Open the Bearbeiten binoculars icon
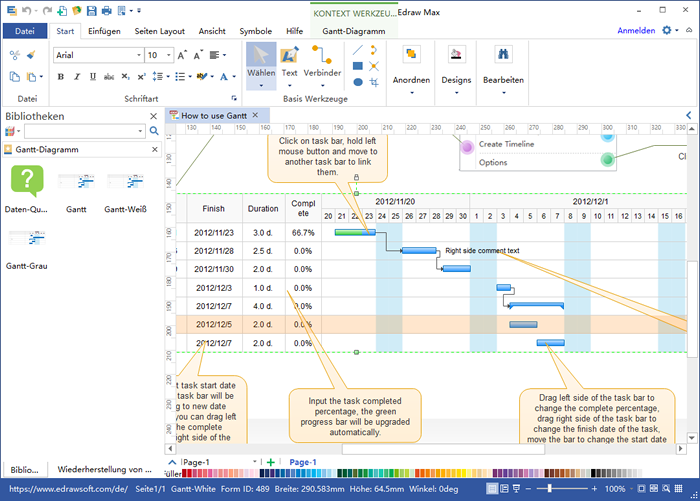Image resolution: width=700 pixels, height=501 pixels. click(503, 55)
